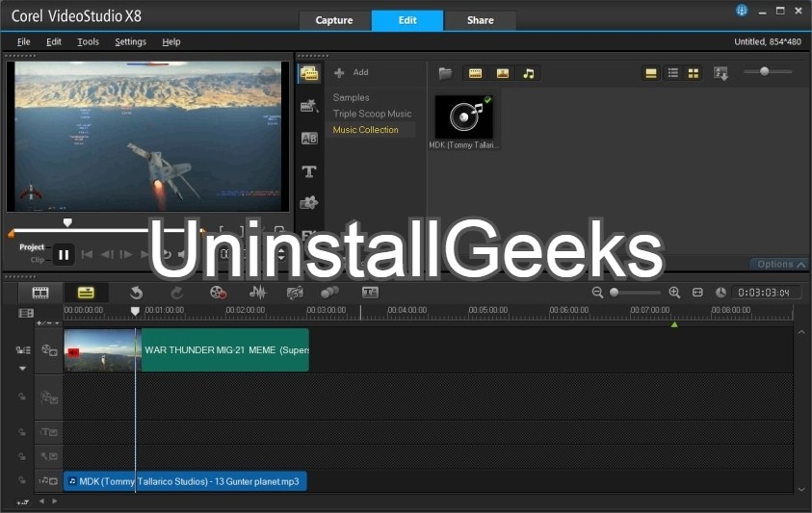Open Record/Capture Option
812x513 pixels.
(x=218, y=293)
